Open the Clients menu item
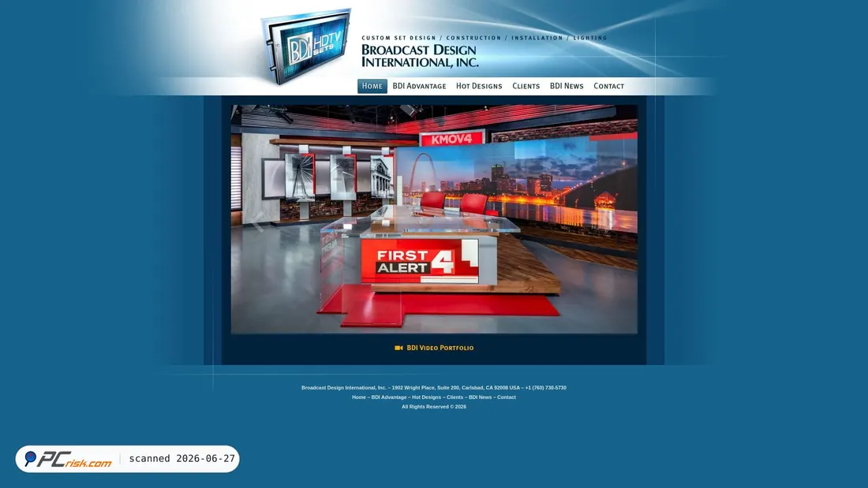 pyautogui.click(x=526, y=86)
